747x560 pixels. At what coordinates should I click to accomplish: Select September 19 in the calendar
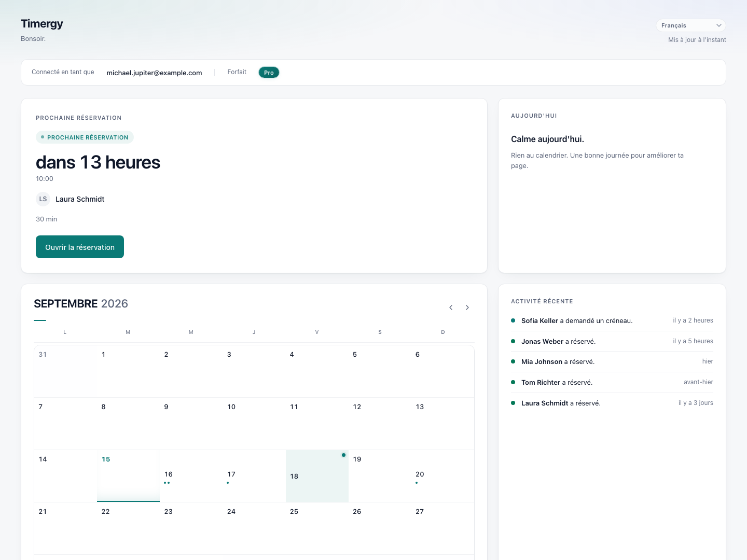tap(380, 476)
